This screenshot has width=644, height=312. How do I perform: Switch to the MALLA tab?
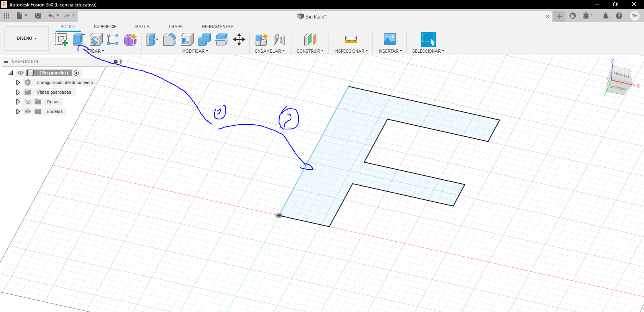[x=142, y=27]
